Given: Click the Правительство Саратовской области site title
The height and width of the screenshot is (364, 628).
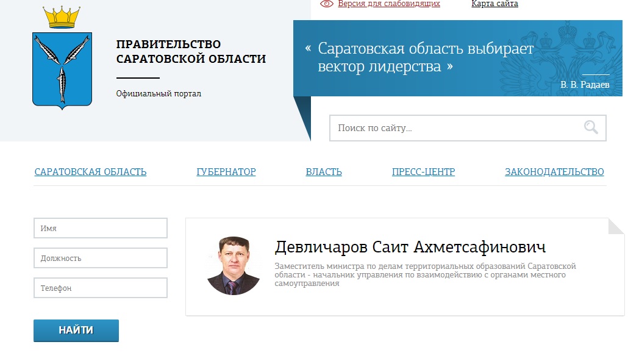Looking at the screenshot, I should [191, 52].
